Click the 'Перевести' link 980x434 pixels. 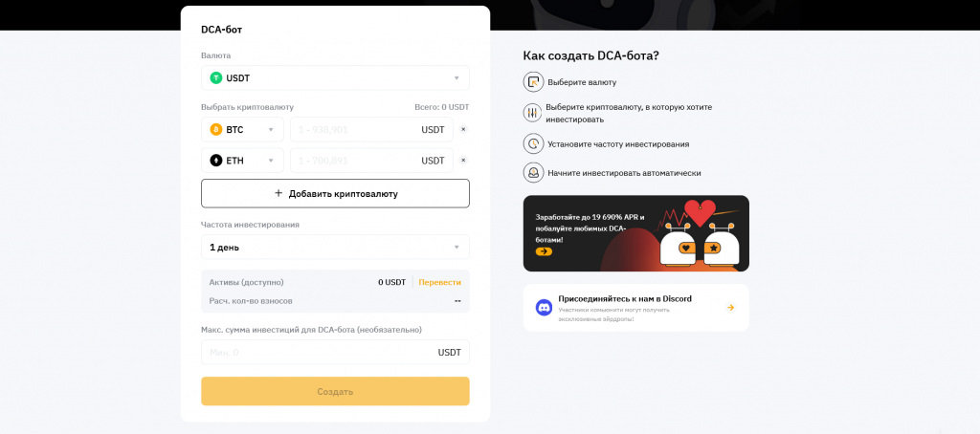coord(439,282)
